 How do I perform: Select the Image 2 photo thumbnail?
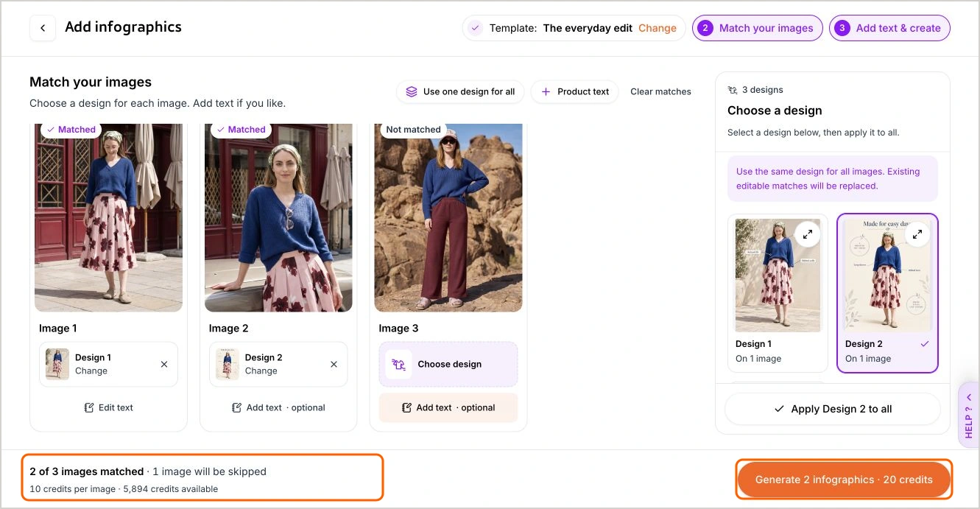[x=278, y=217]
